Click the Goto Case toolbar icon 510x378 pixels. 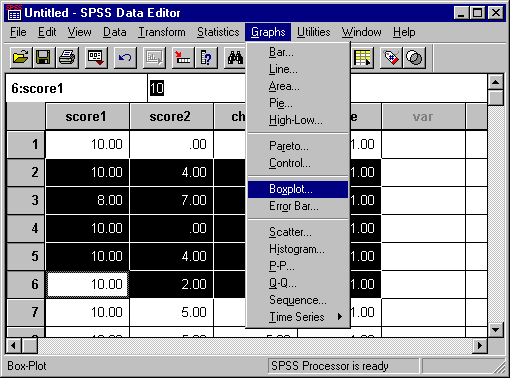click(x=183, y=58)
